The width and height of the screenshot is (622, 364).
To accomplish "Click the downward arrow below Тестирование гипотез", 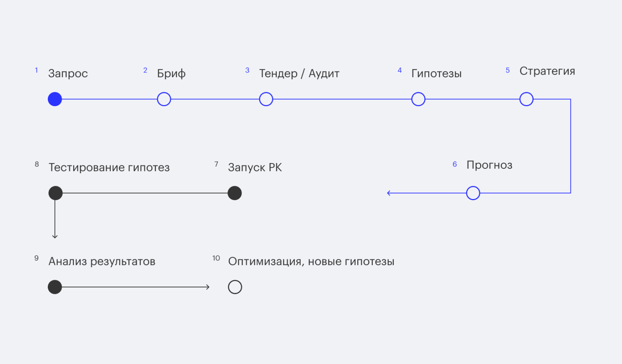I will pyautogui.click(x=55, y=236).
